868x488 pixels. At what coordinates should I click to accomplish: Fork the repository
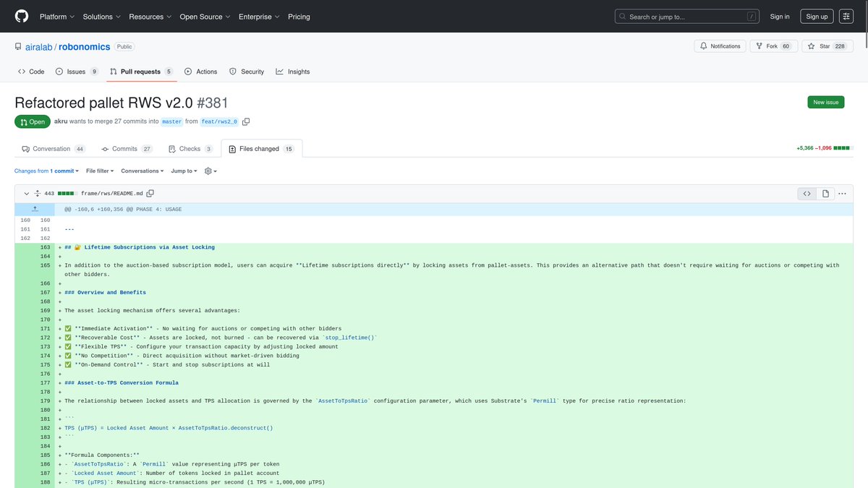[x=773, y=46]
